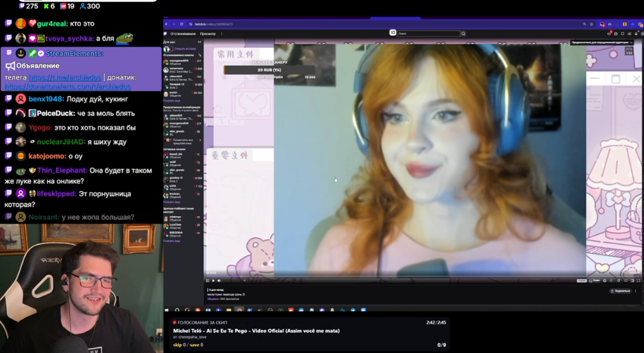Click the lifeskipped username in chat
This screenshot has height=353, width=644.
[x=56, y=193]
